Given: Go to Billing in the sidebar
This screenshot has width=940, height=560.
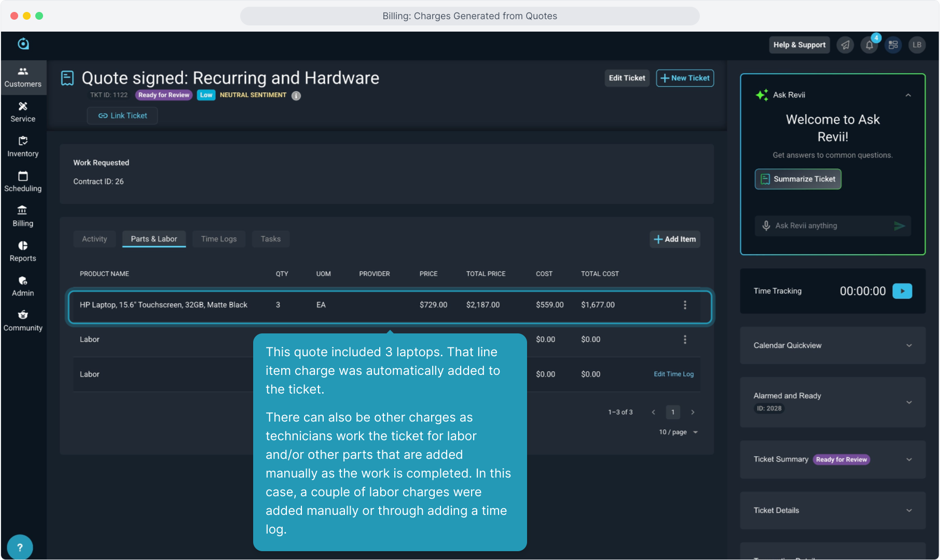Looking at the screenshot, I should pyautogui.click(x=23, y=216).
